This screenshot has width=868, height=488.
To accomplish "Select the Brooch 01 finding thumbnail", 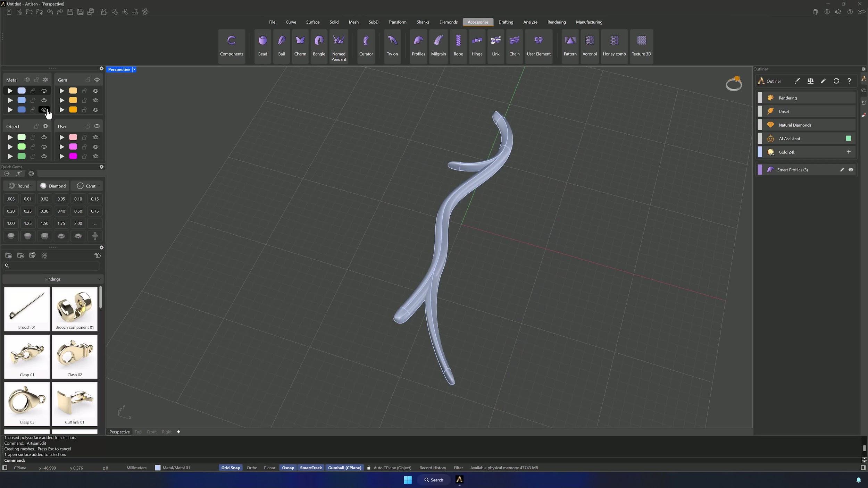I will [27, 309].
